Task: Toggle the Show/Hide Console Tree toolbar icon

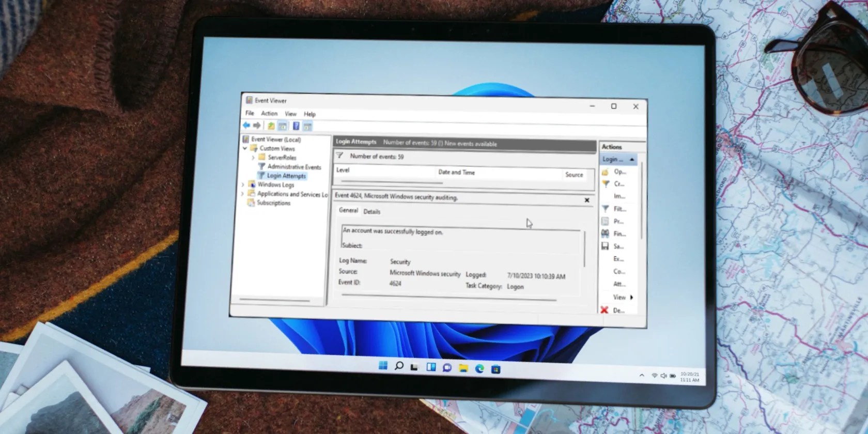Action: point(282,126)
